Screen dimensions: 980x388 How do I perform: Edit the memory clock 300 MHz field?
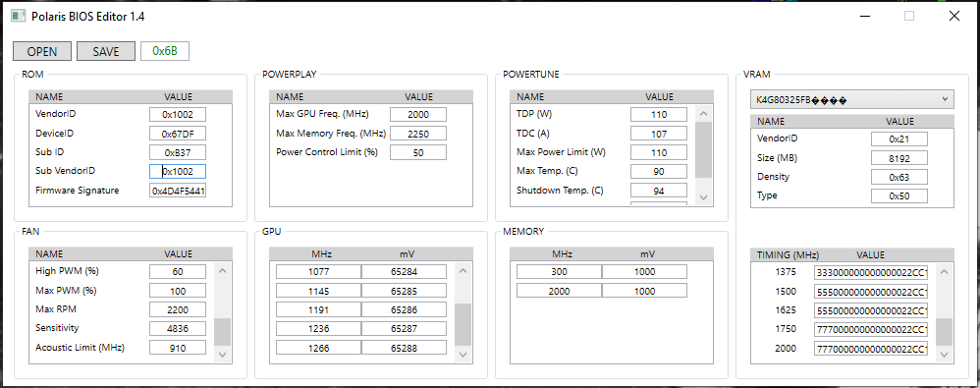560,272
